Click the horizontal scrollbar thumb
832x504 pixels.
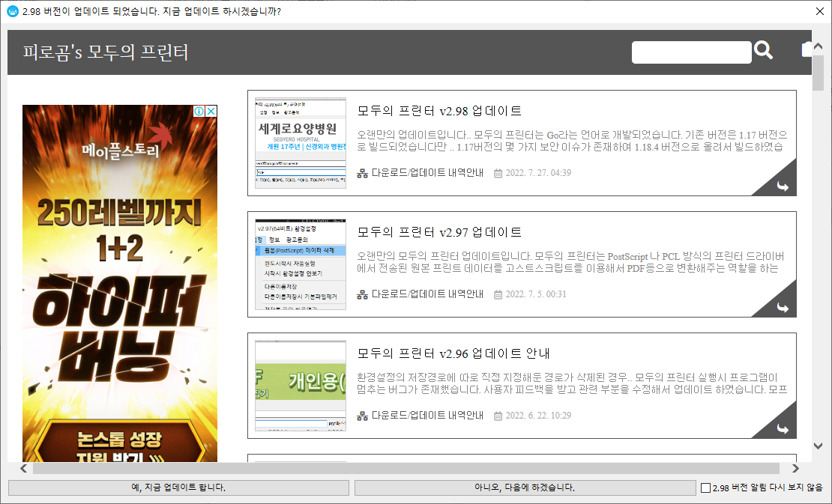click(406, 469)
